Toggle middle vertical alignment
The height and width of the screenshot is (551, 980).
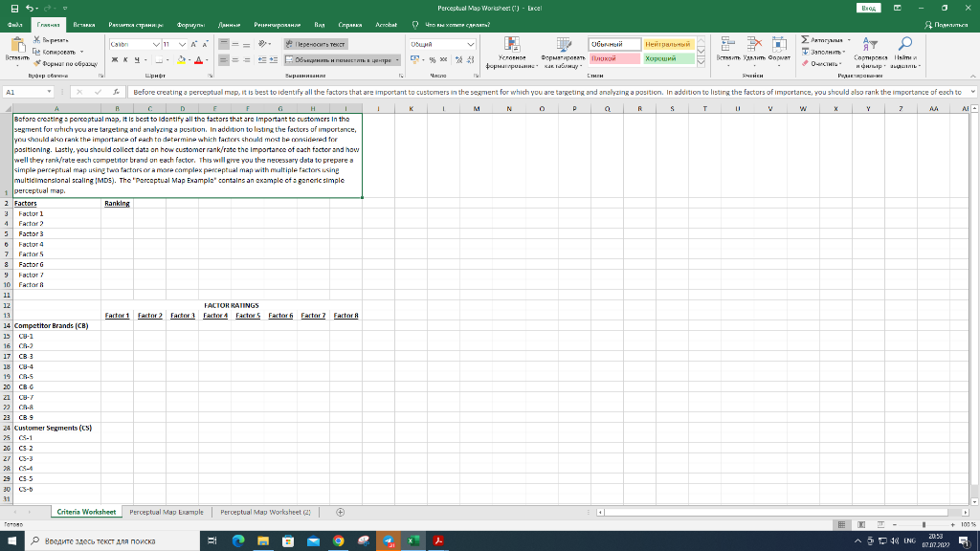[x=235, y=44]
